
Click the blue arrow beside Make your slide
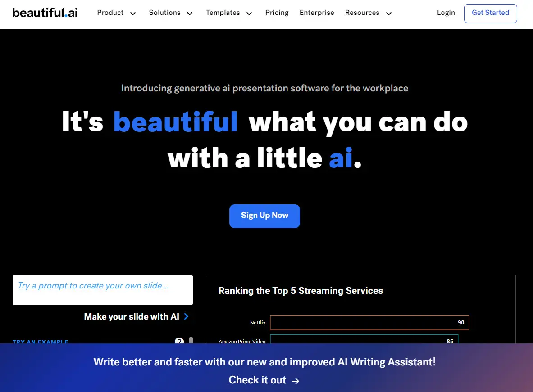point(186,316)
